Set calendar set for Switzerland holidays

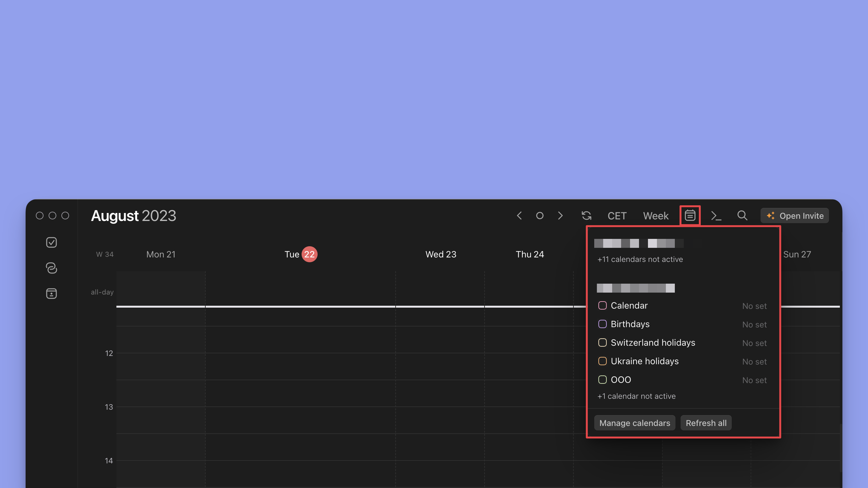[754, 343]
